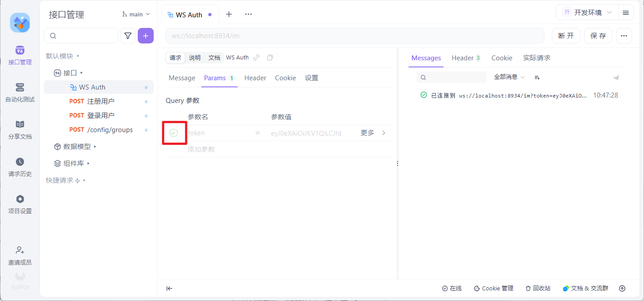Open the 设置 tab
This screenshot has width=644, height=301.
click(x=311, y=78)
